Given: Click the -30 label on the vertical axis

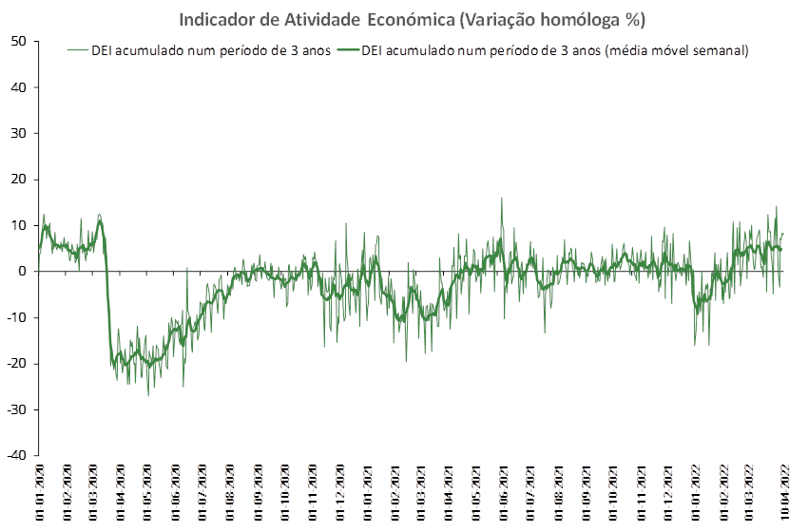Looking at the screenshot, I should 16,410.
